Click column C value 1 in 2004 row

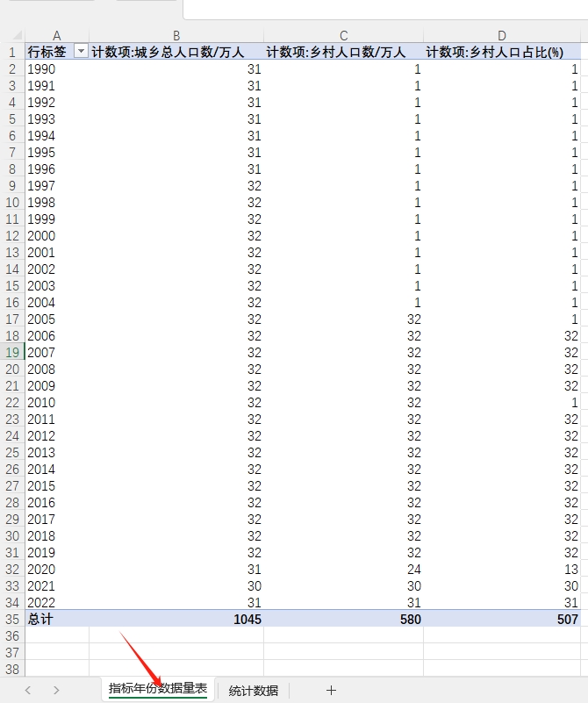(343, 303)
